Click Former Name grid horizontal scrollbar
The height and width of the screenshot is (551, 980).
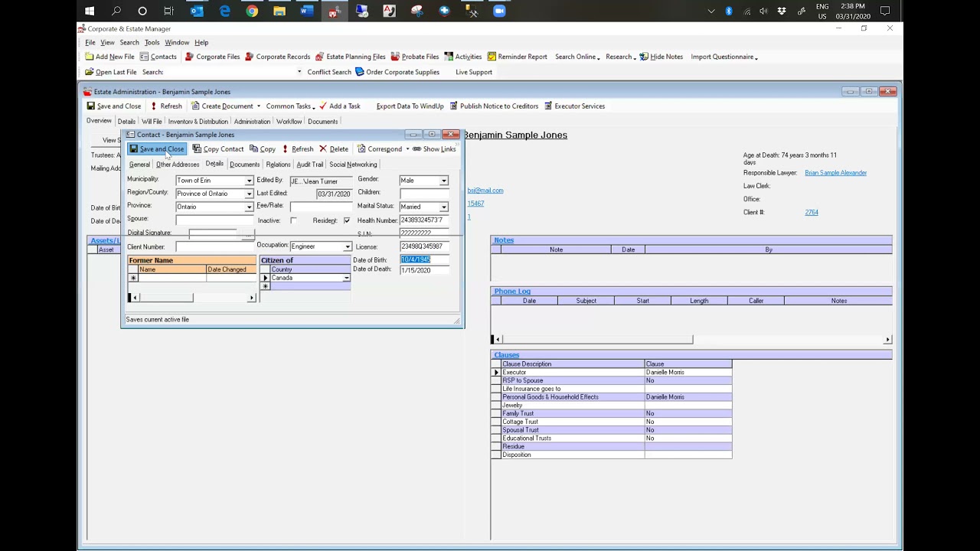pos(191,298)
